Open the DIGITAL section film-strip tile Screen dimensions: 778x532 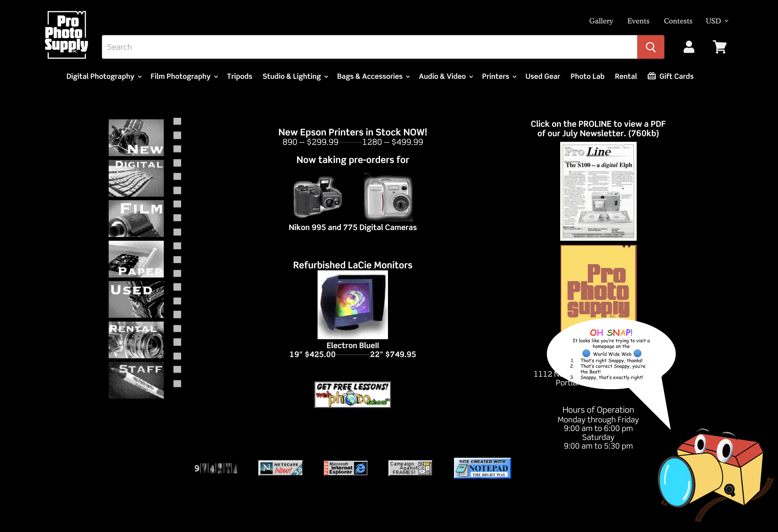tap(136, 178)
